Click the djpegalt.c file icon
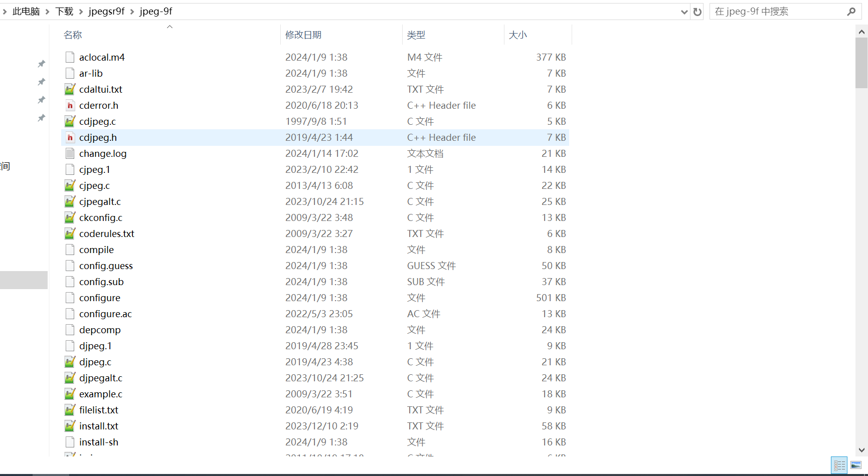868x476 pixels. [70, 378]
